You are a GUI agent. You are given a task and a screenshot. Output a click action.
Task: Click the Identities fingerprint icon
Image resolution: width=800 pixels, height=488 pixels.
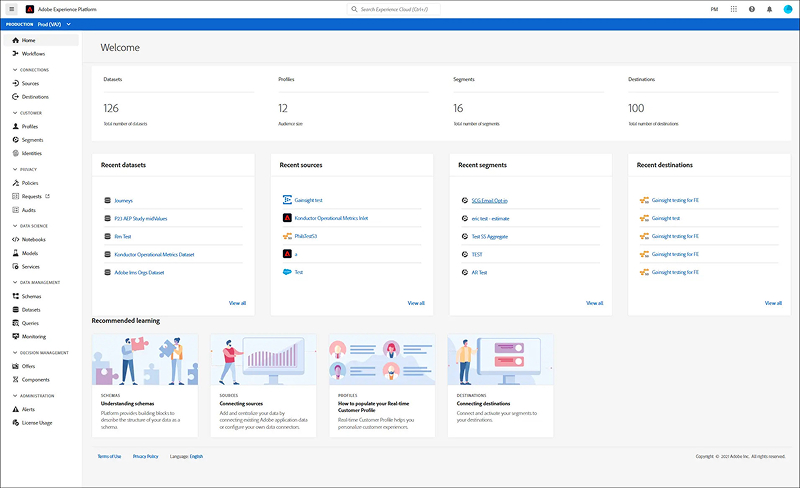click(15, 153)
